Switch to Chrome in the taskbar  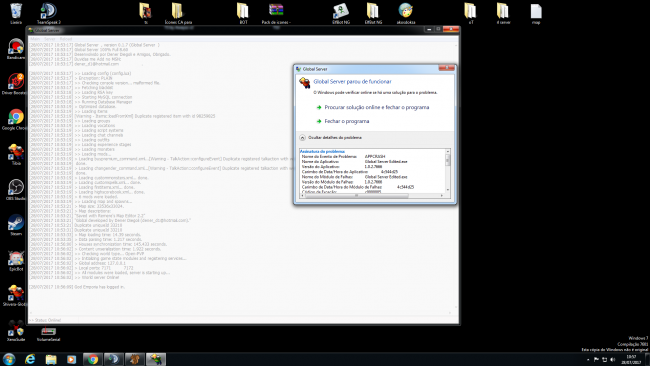pyautogui.click(x=92, y=359)
